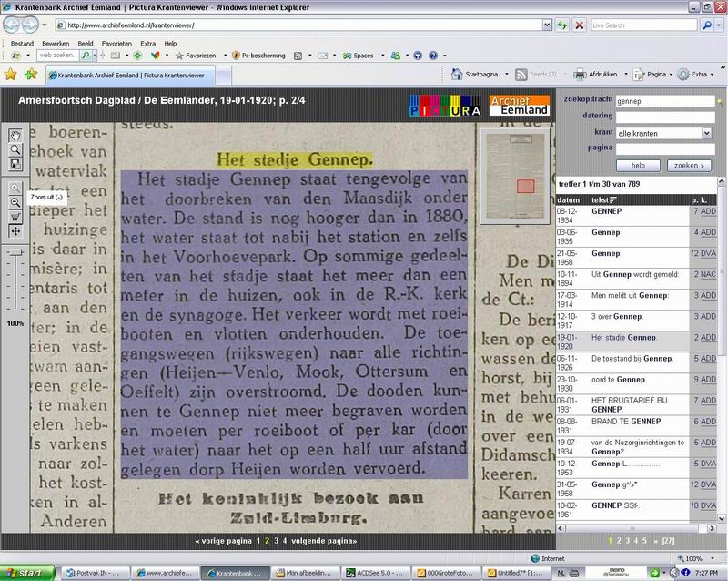Viewport: 728px width, 581px height.
Task: Click the browser Back arrow button
Action: point(12,25)
